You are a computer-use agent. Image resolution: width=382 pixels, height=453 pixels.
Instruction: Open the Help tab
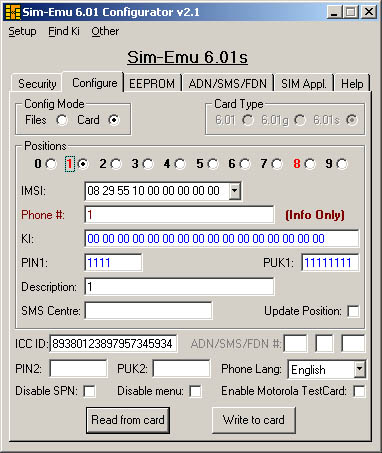coord(352,83)
